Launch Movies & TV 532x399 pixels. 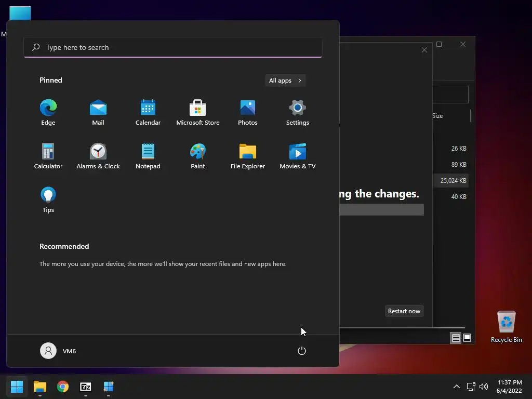tap(298, 156)
